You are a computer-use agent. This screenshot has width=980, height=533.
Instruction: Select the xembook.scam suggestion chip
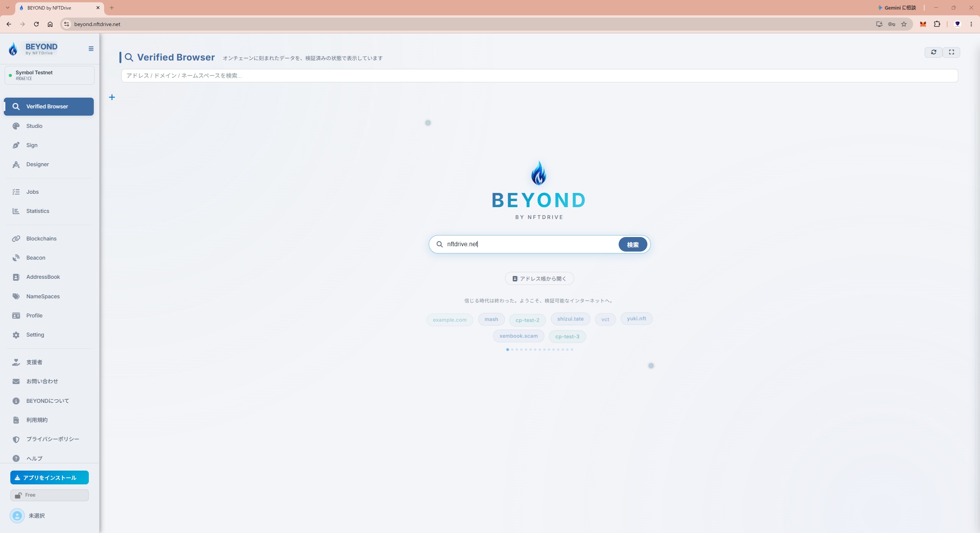pyautogui.click(x=518, y=336)
